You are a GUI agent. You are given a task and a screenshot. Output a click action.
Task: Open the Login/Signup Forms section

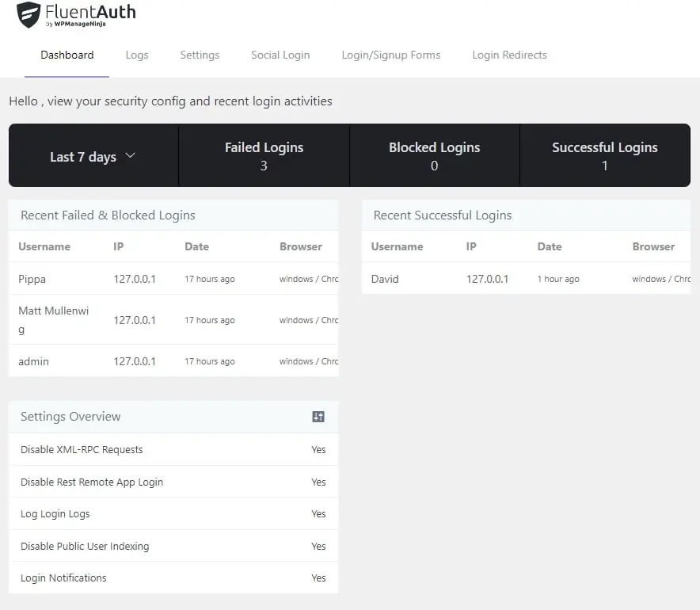pos(390,55)
